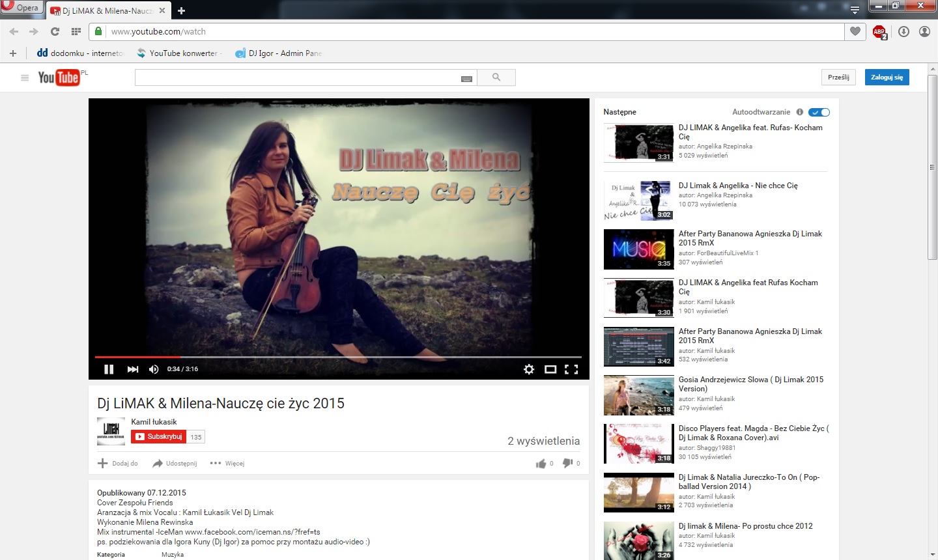
Task: Like the video with thumbs up
Action: coord(541,464)
